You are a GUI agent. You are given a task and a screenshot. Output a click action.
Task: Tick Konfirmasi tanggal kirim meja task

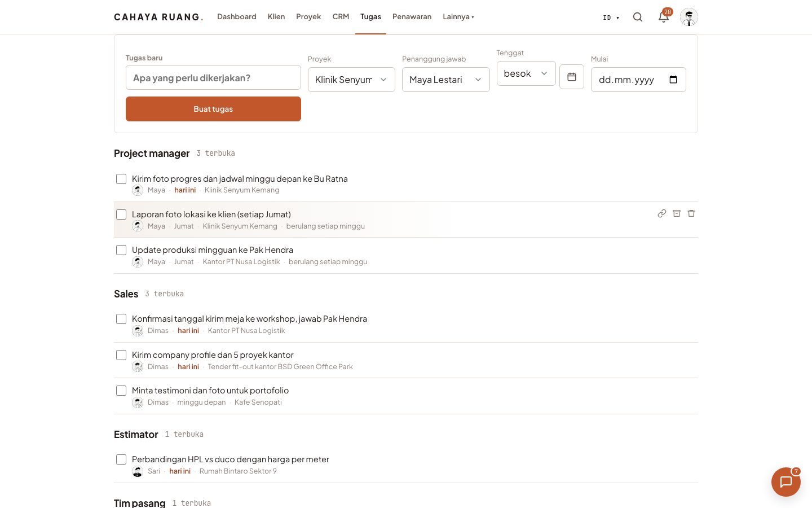tap(121, 319)
